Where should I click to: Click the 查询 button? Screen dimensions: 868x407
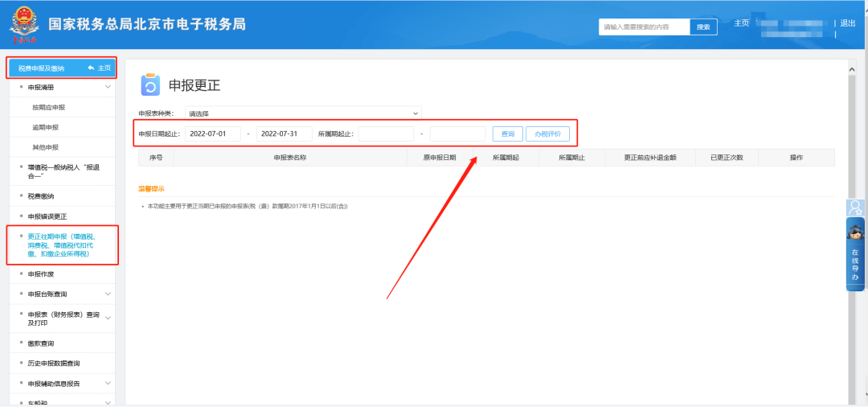507,134
